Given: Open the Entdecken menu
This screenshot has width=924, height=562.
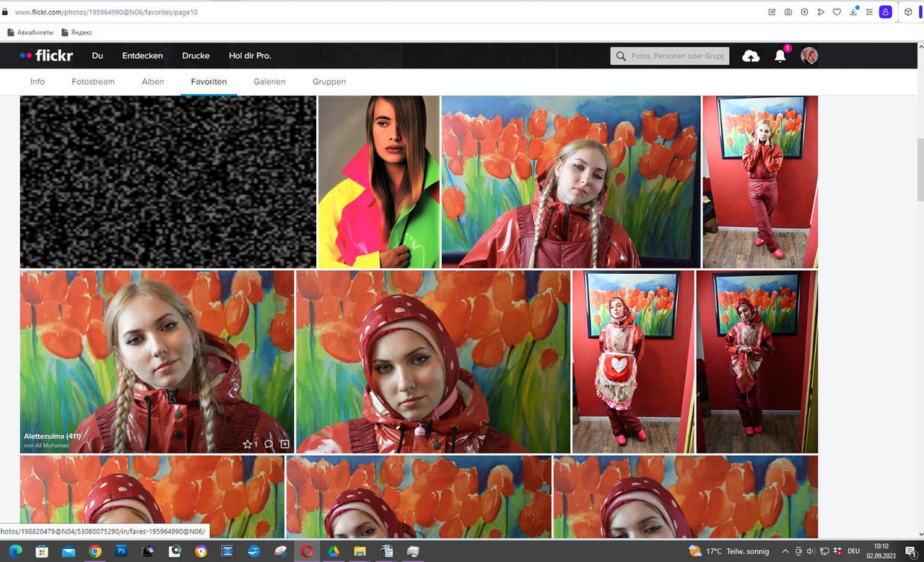Looking at the screenshot, I should [x=142, y=56].
